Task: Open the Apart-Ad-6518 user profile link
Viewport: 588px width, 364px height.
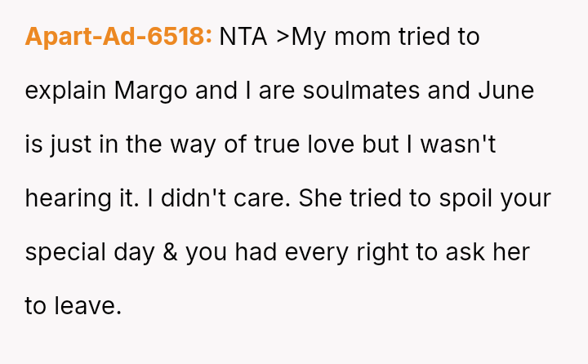Action: click(118, 37)
